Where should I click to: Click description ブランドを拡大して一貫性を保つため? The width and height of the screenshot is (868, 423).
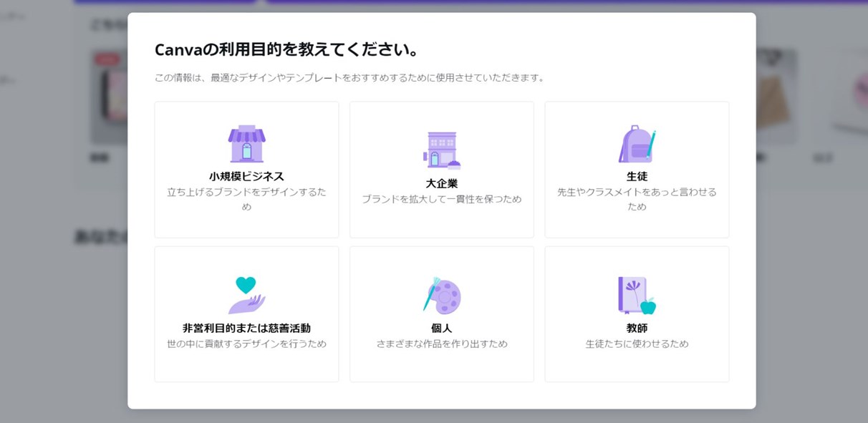(442, 199)
